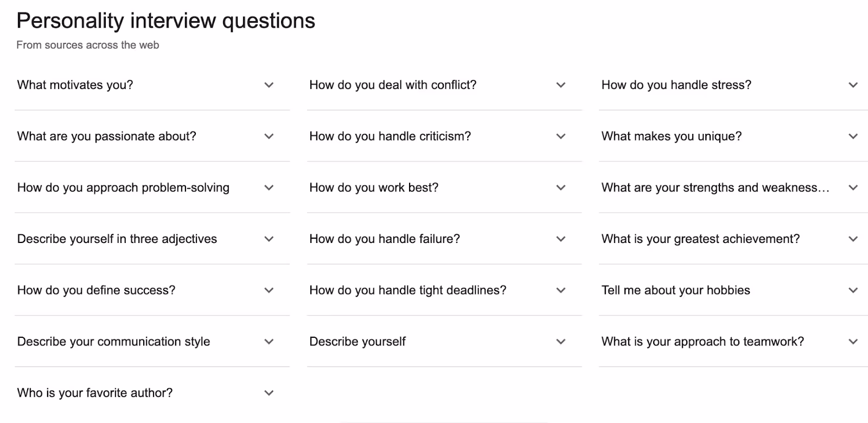Click the "Personality interview questions" heading

click(165, 21)
